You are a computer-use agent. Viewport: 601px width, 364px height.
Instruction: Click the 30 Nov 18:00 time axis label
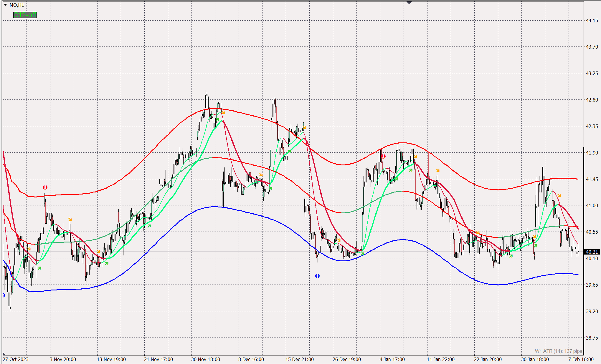pos(205,359)
